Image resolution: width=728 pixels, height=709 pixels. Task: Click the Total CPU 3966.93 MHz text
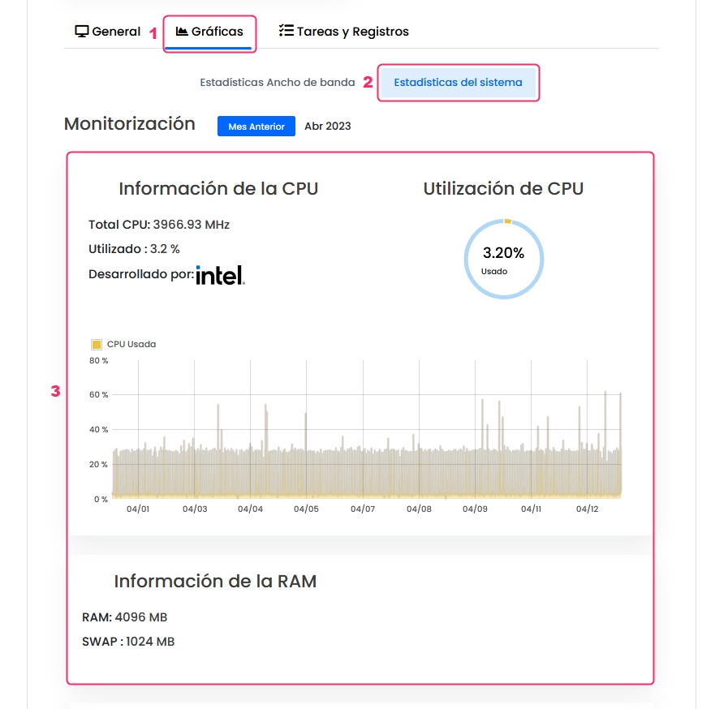(x=158, y=225)
